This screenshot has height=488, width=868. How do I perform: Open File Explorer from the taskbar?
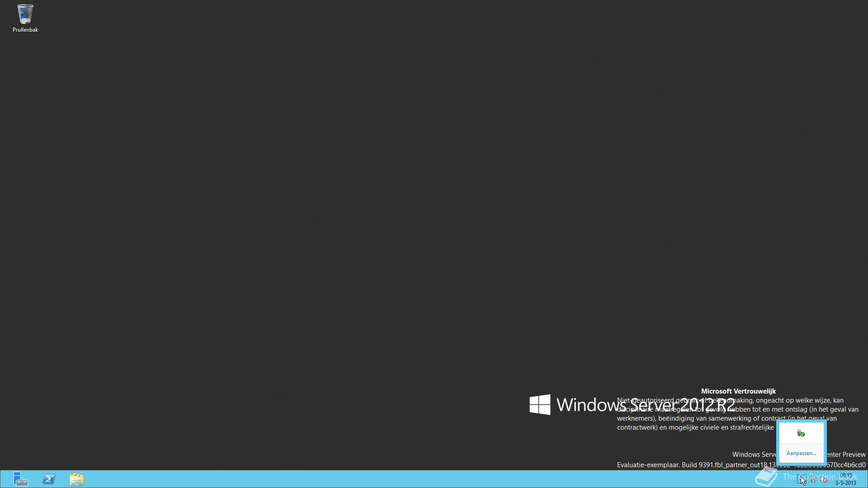[x=77, y=479]
